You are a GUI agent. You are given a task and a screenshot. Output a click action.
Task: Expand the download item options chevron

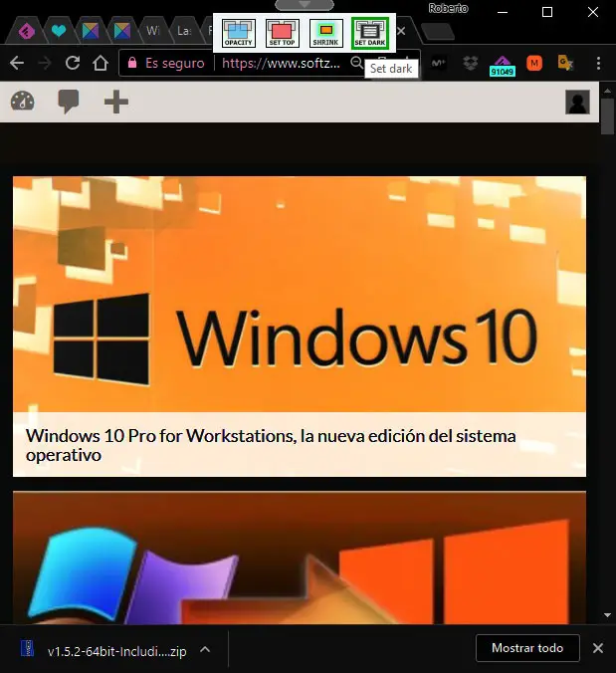pos(205,649)
